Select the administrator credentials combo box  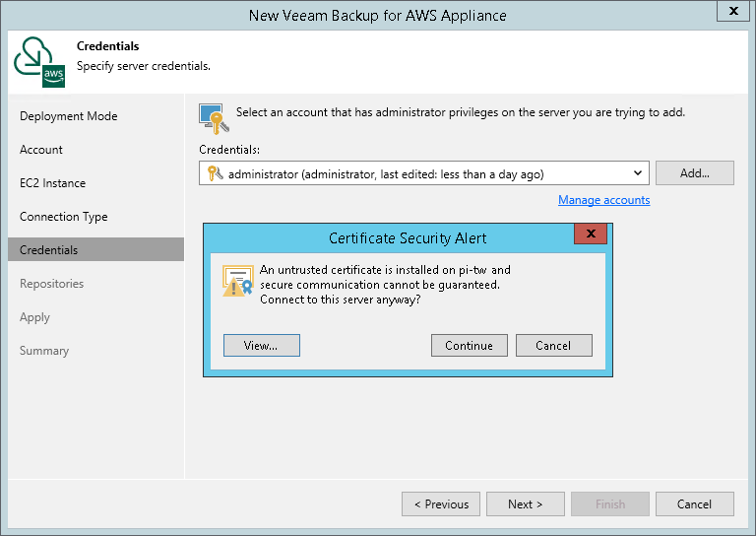tap(423, 173)
